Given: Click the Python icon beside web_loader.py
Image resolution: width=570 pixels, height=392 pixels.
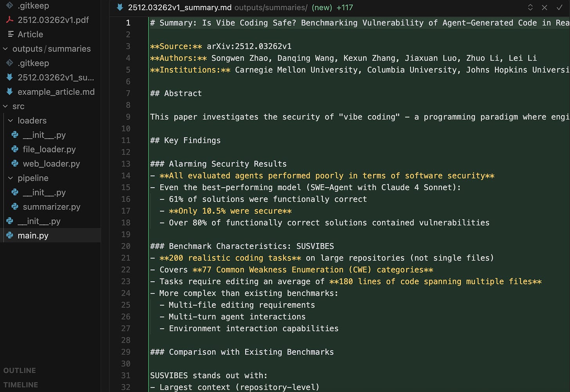Looking at the screenshot, I should coord(15,164).
